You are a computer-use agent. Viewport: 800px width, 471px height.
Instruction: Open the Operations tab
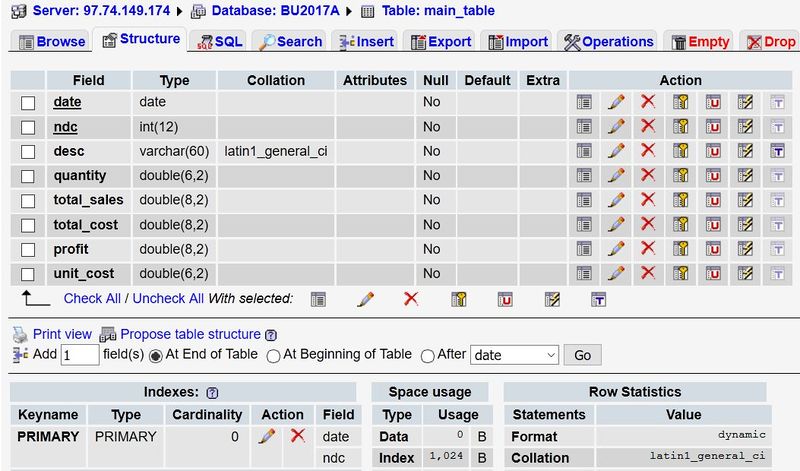click(x=609, y=41)
